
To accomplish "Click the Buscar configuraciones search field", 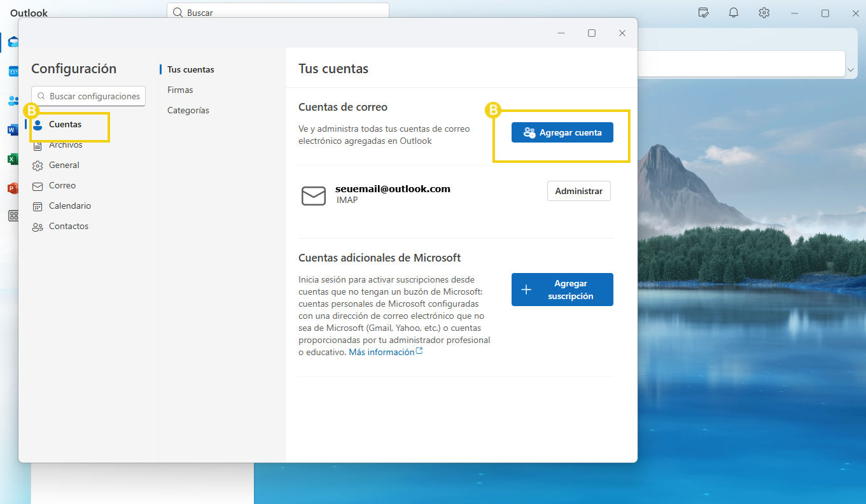I will pos(88,96).
